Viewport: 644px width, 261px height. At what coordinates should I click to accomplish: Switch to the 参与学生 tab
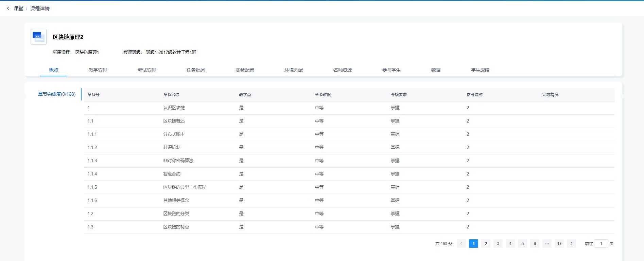391,70
